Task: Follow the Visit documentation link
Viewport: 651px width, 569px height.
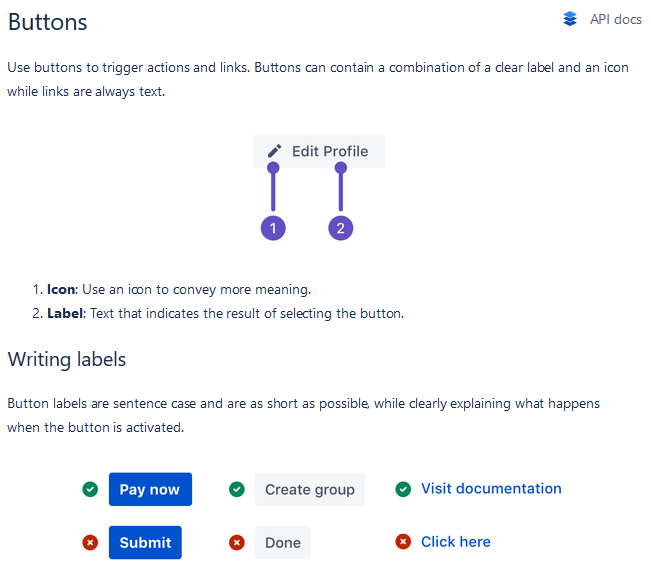Action: point(491,488)
